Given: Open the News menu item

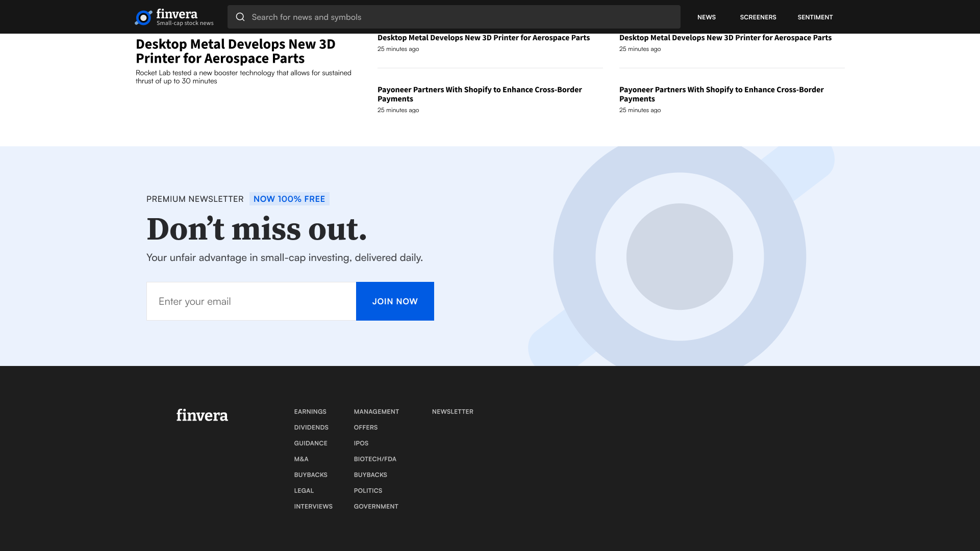Looking at the screenshot, I should click(x=706, y=17).
